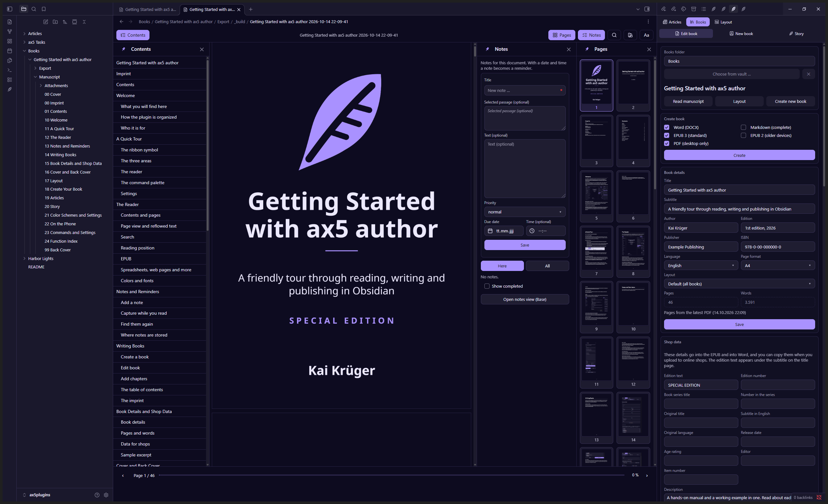Uncheck the PDF (desktop only) checkbox

point(667,143)
